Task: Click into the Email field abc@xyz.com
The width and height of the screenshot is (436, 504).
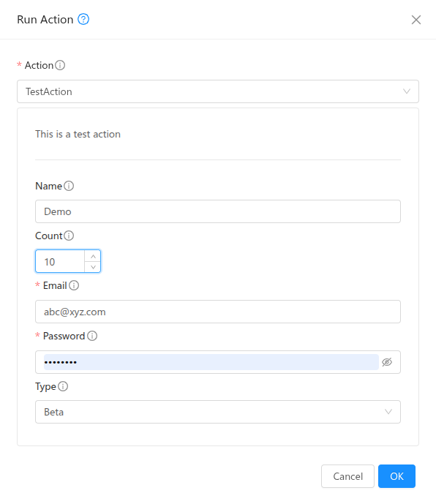Action: pos(218,312)
